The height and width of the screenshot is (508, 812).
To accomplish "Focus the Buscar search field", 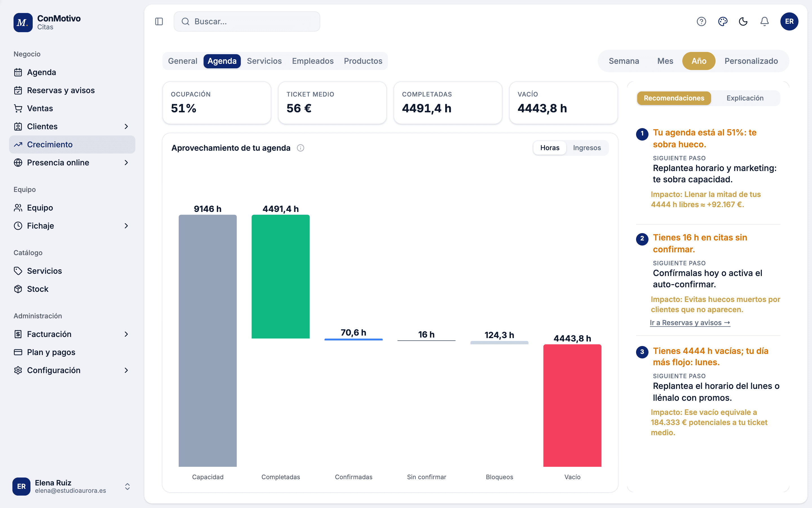I will coord(247,21).
